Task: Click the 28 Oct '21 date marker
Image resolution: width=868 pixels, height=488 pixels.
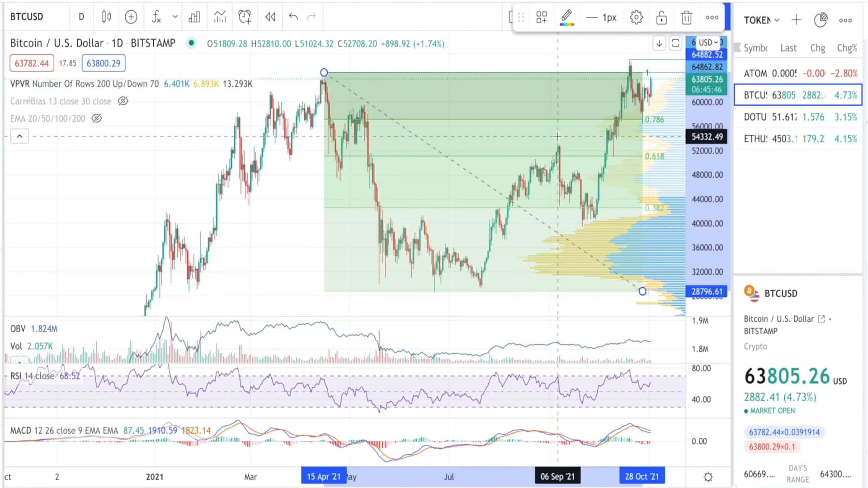Action: (x=642, y=476)
